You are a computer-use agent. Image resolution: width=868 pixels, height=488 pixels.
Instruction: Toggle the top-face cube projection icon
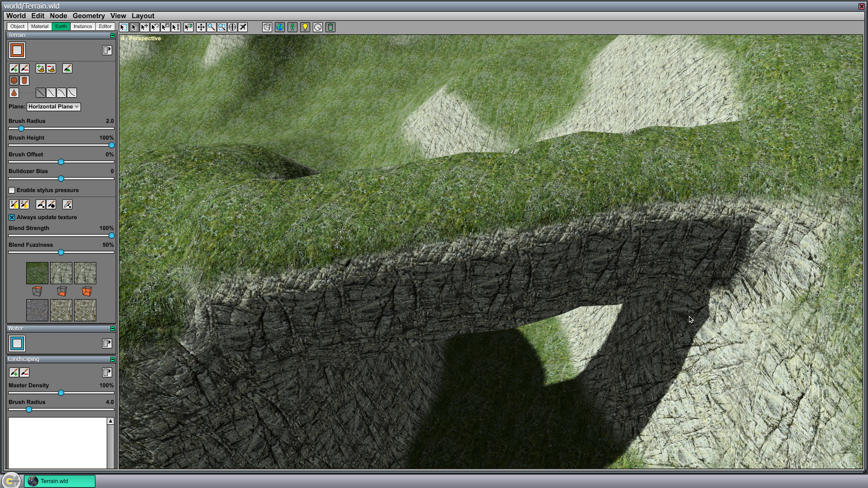(37, 291)
